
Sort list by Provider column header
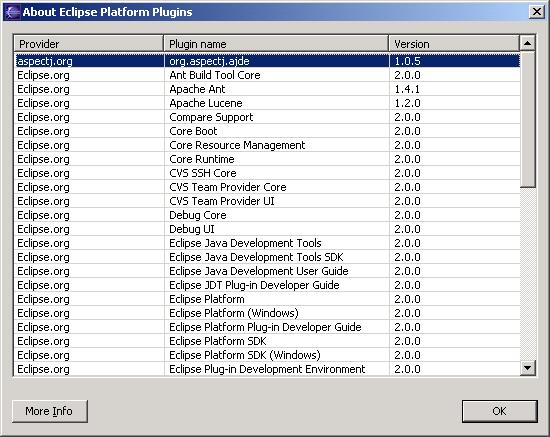tap(89, 43)
